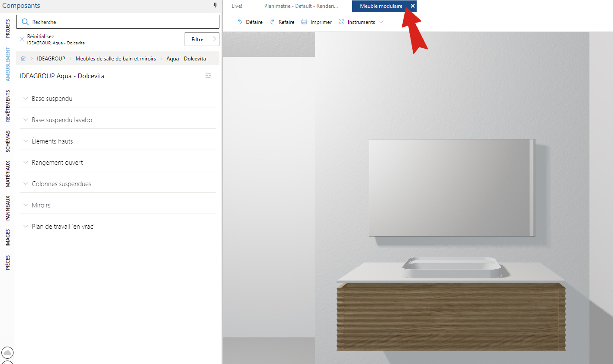
Task: Open the Instruments tools icon
Action: point(341,22)
